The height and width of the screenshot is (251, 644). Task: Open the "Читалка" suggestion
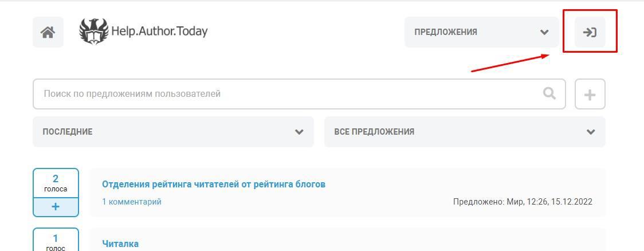click(x=120, y=244)
